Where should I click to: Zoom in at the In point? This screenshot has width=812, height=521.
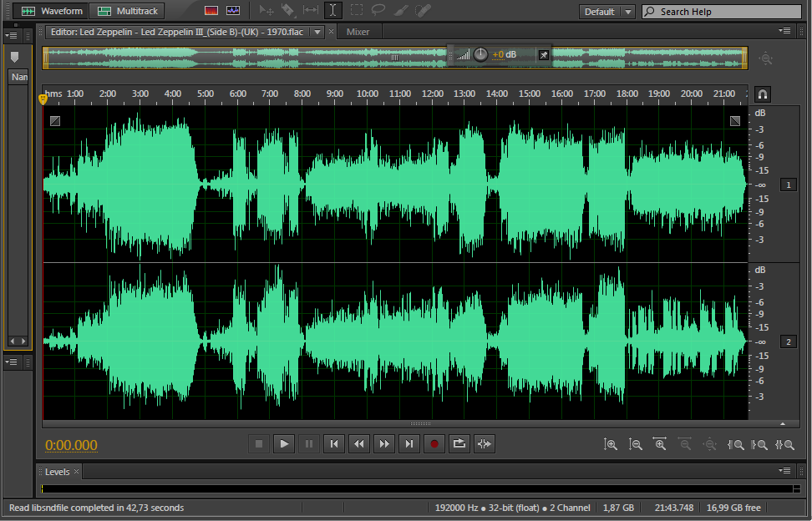[735, 444]
